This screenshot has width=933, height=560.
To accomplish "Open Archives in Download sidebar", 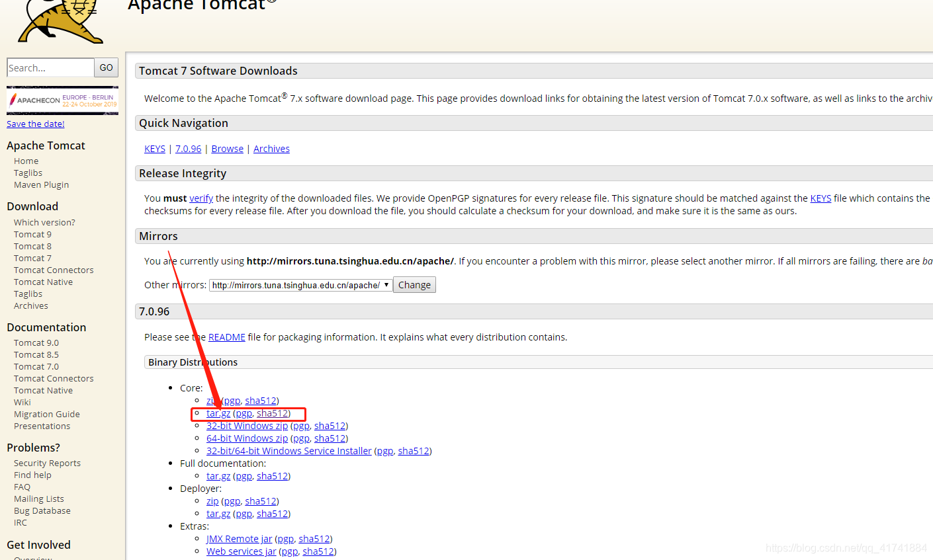I will pos(31,305).
